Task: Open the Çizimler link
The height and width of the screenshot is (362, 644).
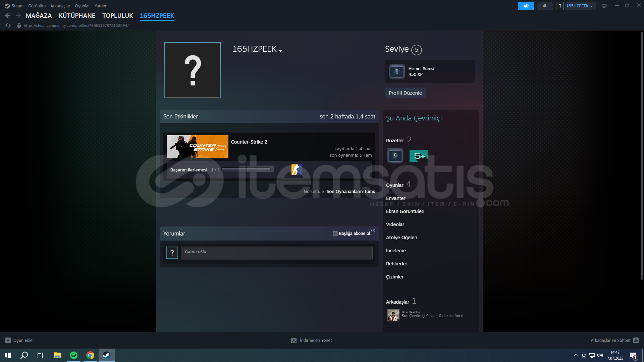Action: [395, 277]
